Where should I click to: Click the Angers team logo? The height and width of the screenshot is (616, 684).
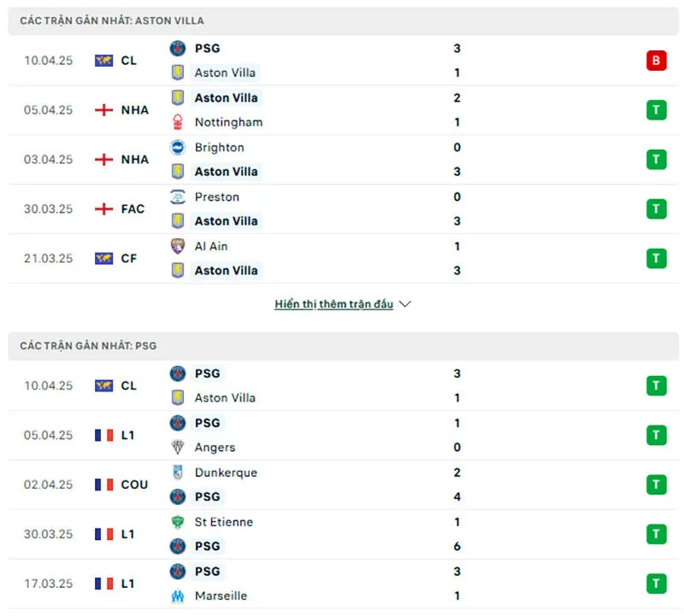coord(178,447)
